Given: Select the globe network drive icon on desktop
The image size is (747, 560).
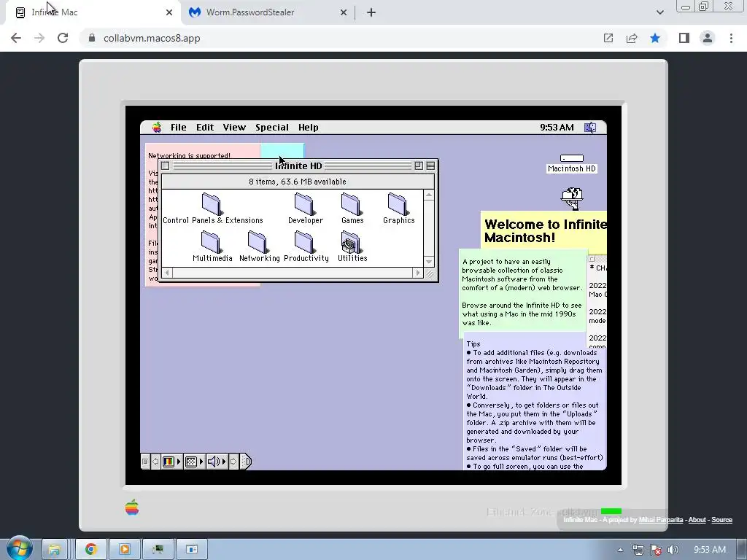Looking at the screenshot, I should tap(572, 198).
